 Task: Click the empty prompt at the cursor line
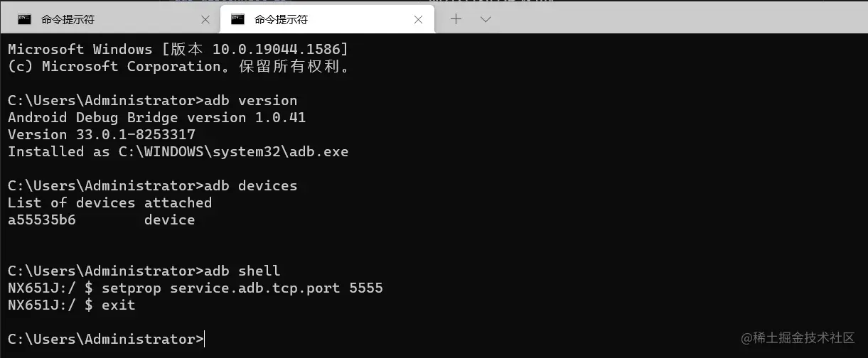tap(205, 340)
